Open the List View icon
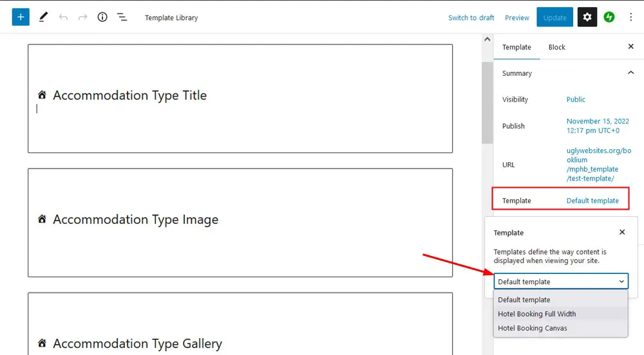644x355 pixels. click(x=122, y=17)
